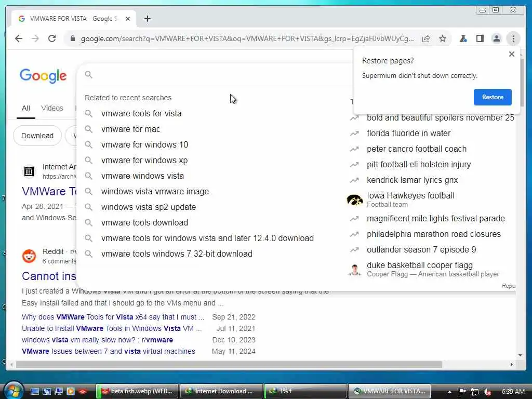The image size is (532, 399).
Task: Click the network tray icon
Action: (475, 392)
